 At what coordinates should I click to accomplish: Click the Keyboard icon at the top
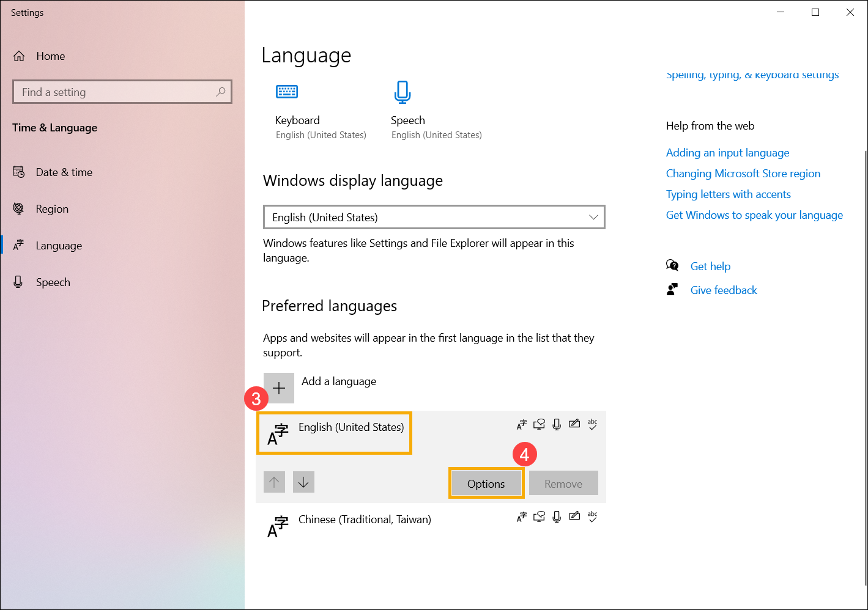tap(286, 91)
